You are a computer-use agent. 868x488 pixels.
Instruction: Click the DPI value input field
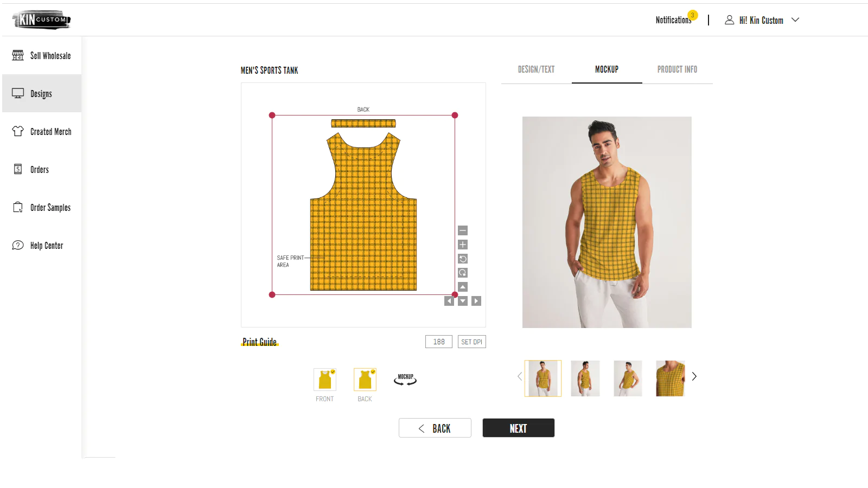pos(439,342)
